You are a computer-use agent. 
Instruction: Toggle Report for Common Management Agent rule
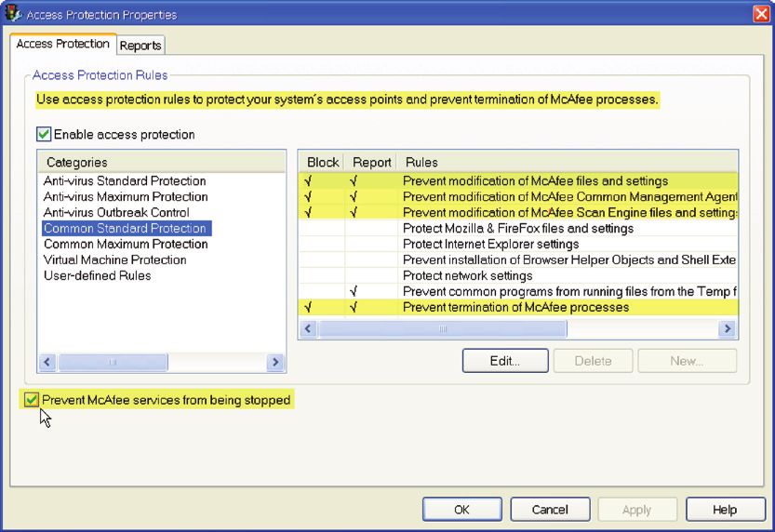click(354, 196)
